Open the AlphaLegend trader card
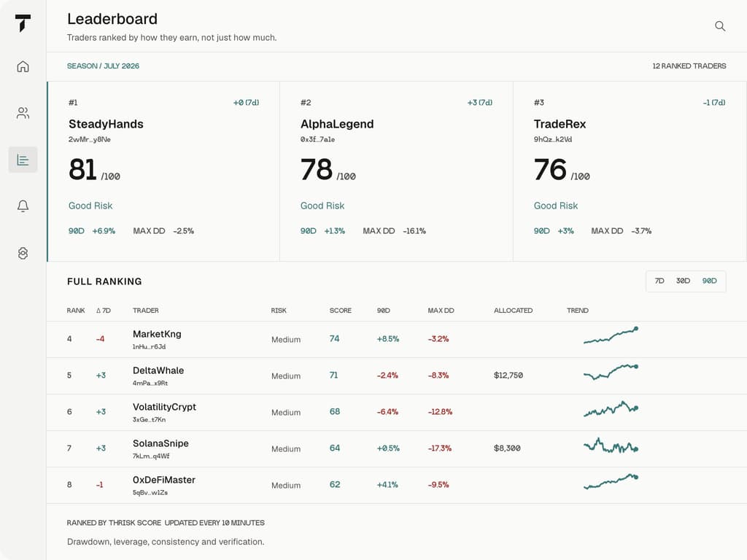This screenshot has width=747, height=560. (x=396, y=171)
